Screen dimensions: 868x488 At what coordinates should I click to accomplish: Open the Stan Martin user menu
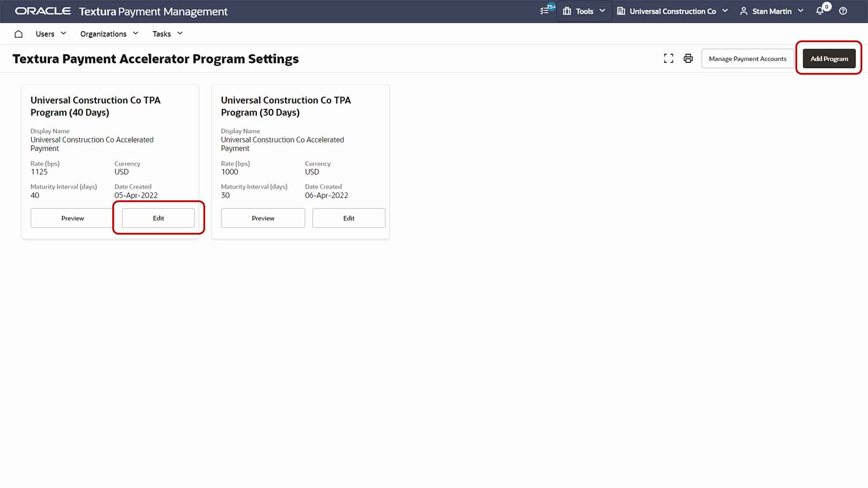[x=772, y=11]
